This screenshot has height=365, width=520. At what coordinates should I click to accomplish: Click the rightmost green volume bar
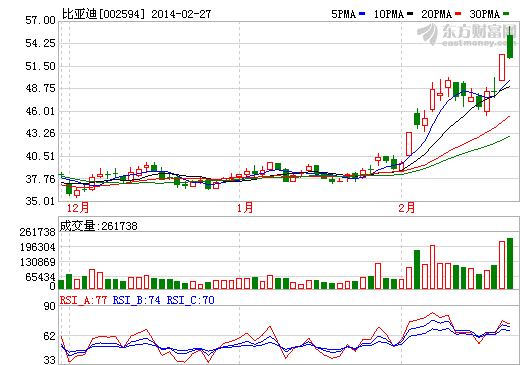tap(510, 263)
